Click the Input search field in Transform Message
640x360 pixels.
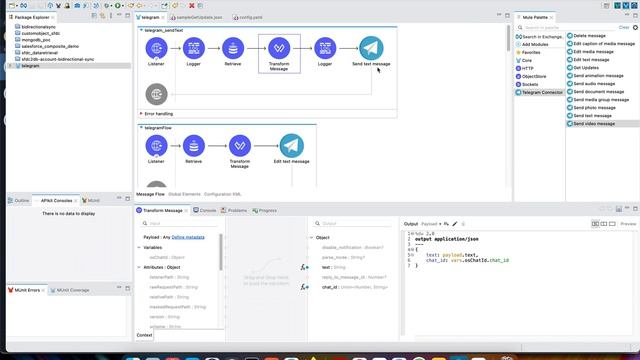(x=180, y=224)
